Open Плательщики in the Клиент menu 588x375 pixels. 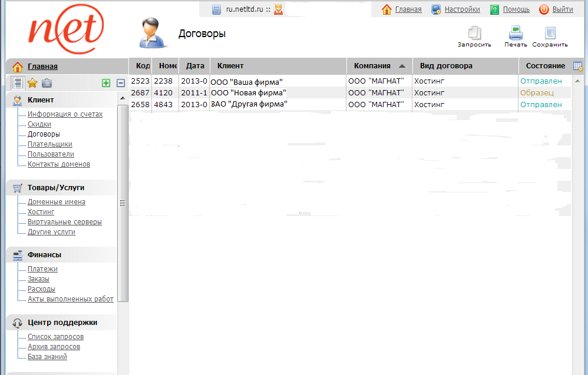click(x=50, y=144)
